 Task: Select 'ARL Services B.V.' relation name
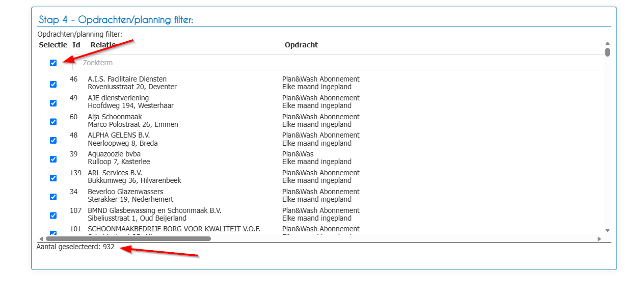[x=115, y=173]
